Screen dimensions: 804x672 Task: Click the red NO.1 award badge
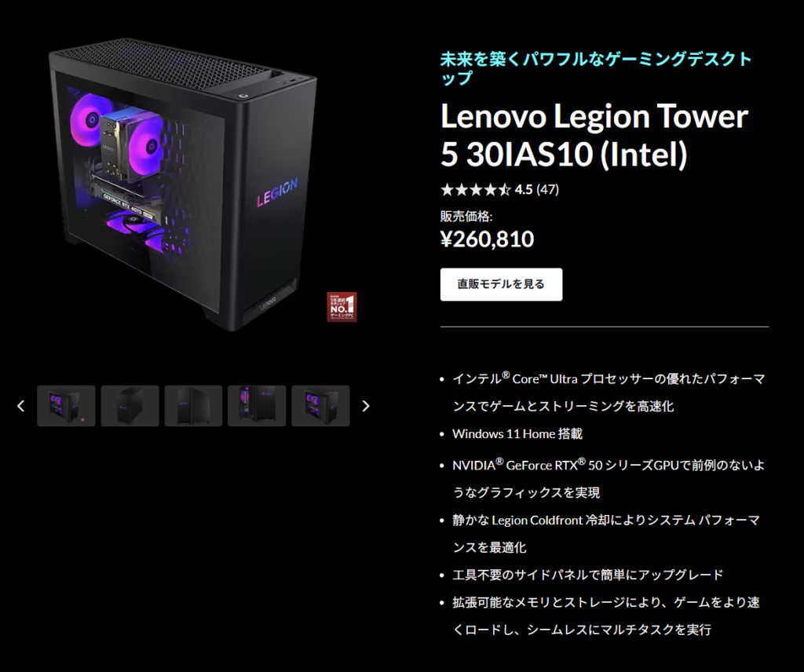click(342, 307)
